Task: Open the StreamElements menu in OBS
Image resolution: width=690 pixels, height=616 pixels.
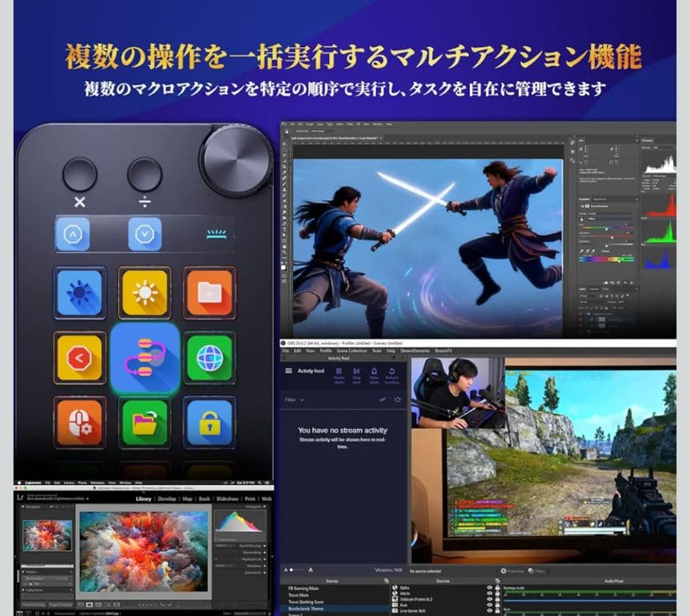Action: pyautogui.click(x=414, y=351)
